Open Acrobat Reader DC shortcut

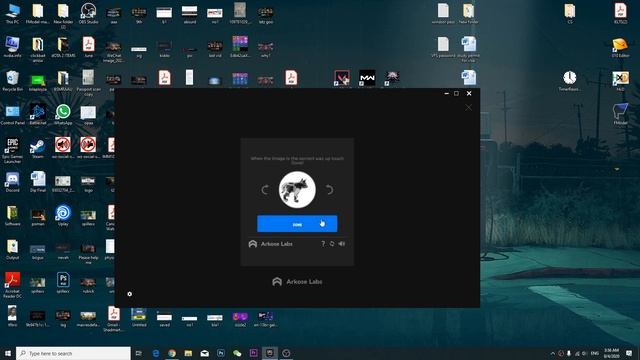point(12,285)
